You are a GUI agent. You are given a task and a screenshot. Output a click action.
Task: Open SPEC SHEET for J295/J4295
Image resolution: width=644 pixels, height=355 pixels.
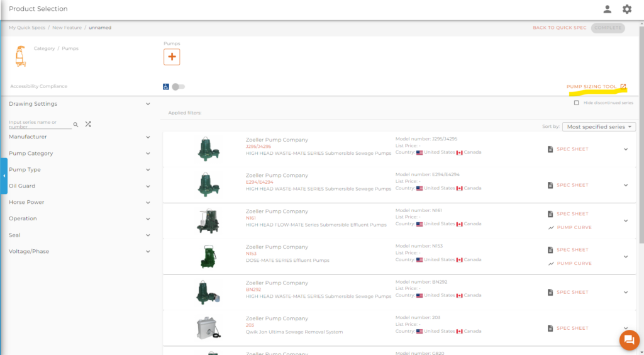(x=572, y=149)
